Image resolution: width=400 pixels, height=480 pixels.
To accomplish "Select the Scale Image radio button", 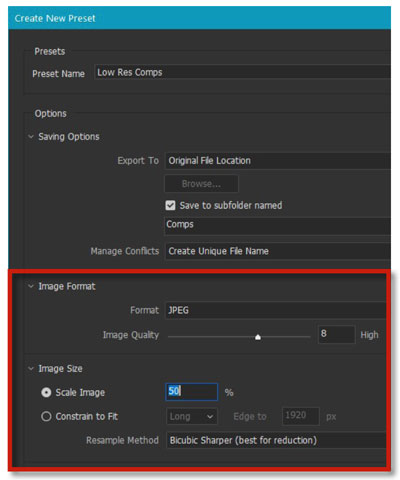I will point(46,393).
